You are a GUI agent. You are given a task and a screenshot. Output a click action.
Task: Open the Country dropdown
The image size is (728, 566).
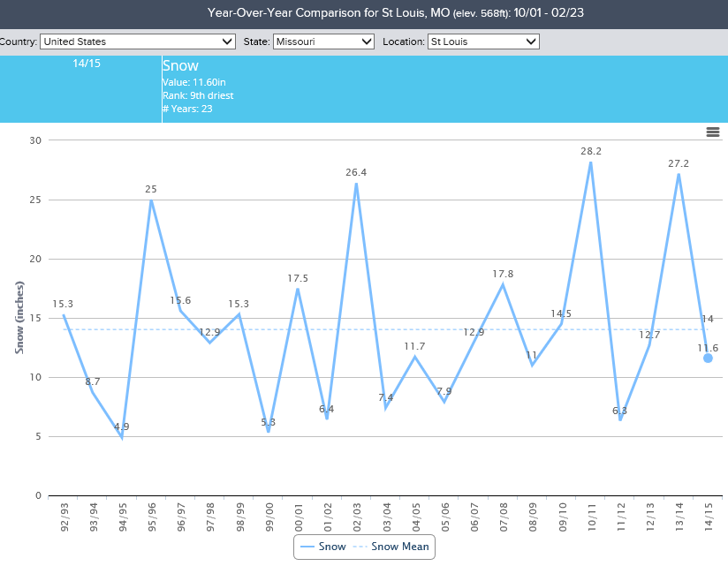(137, 41)
